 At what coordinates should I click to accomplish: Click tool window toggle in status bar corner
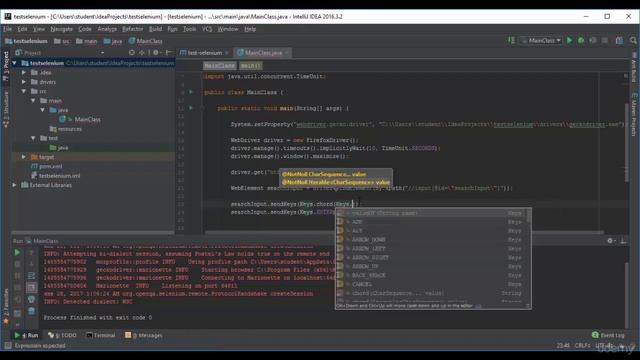point(7,346)
